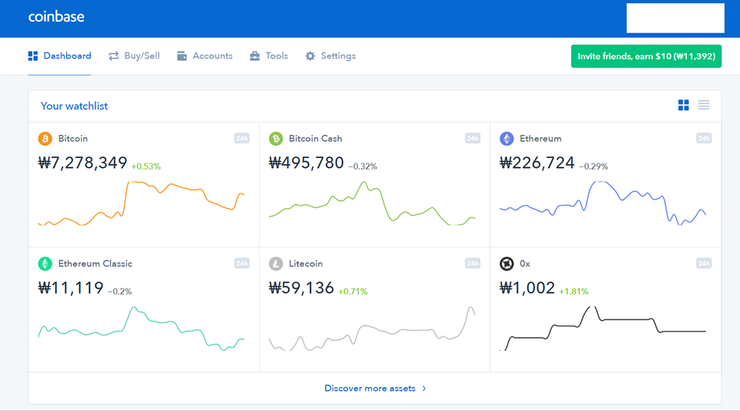Click the Bitcoin asset name
Viewport: 740px width, 411px height.
coord(73,139)
